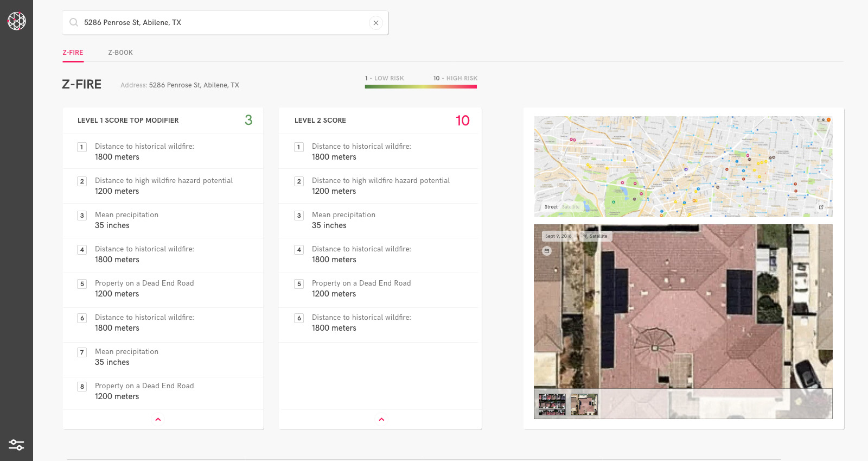The height and width of the screenshot is (461, 868).
Task: Collapse the Level 1 Score modifier list
Action: tap(158, 419)
